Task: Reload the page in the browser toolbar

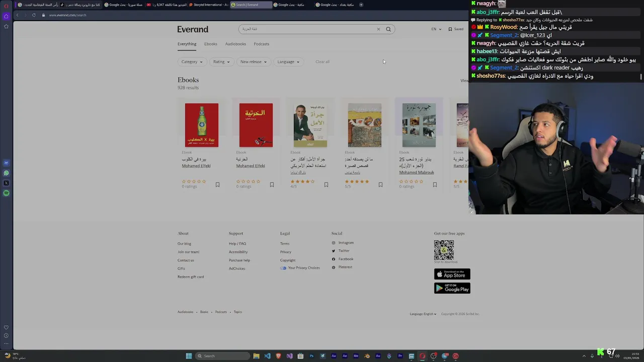Action: pos(34,15)
